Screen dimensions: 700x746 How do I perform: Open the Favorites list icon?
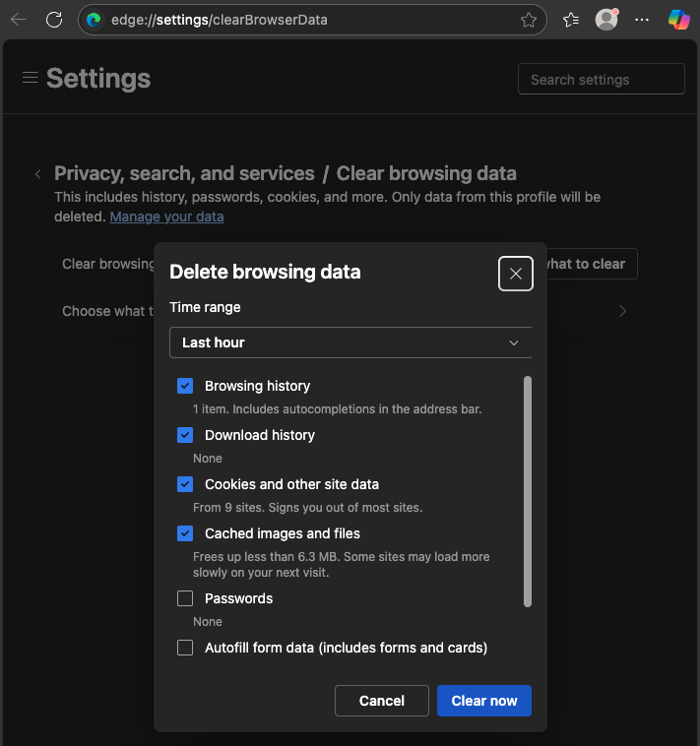[x=571, y=20]
